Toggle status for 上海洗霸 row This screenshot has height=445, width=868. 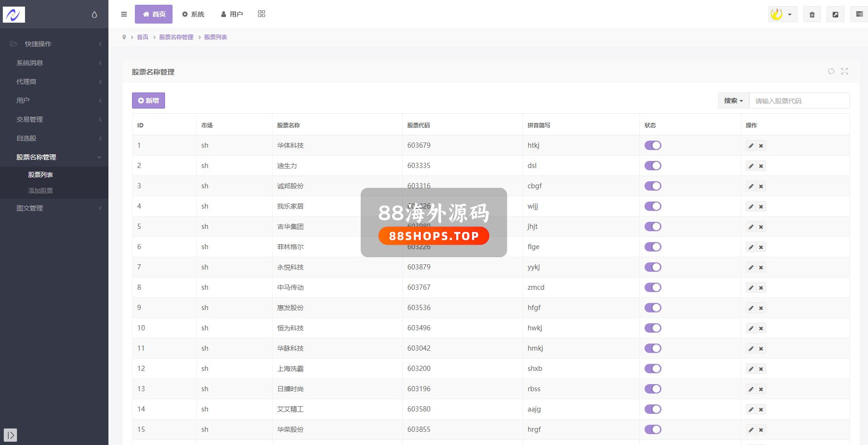pos(653,369)
